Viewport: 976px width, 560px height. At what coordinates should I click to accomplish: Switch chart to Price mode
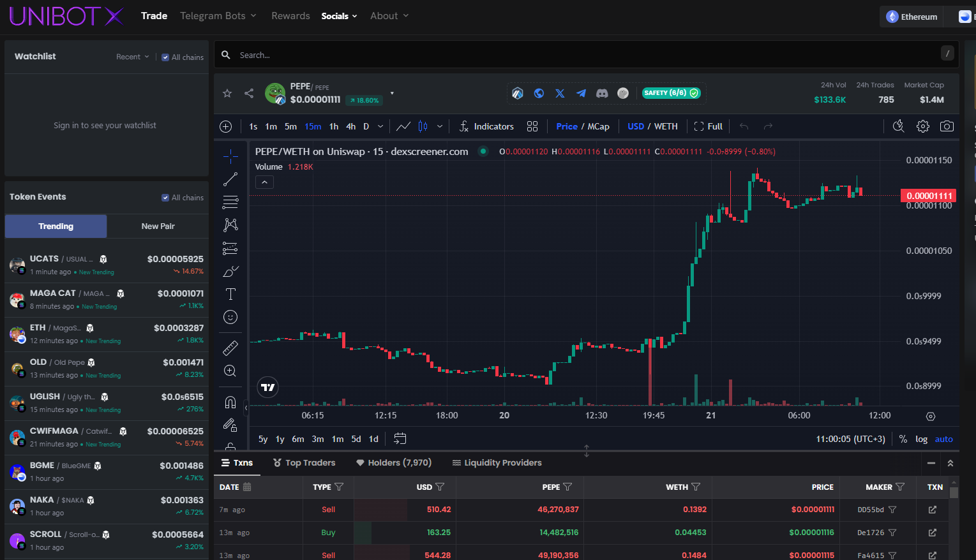point(567,126)
